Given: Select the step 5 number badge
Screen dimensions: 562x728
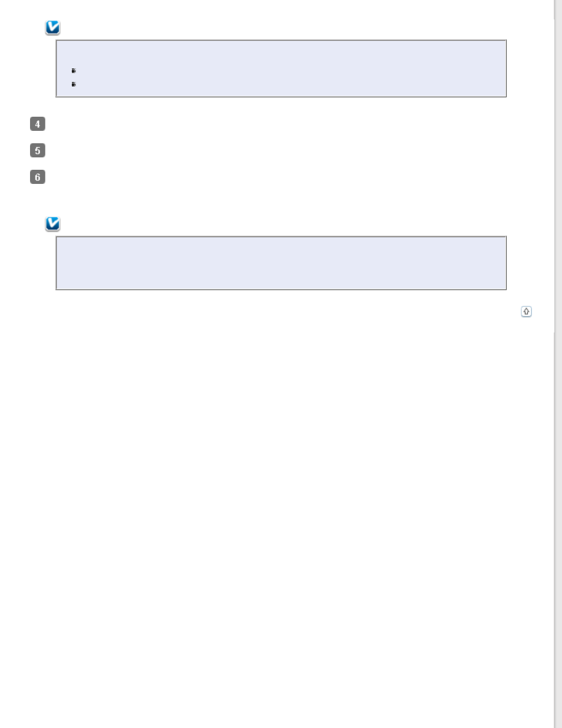Looking at the screenshot, I should (37, 150).
